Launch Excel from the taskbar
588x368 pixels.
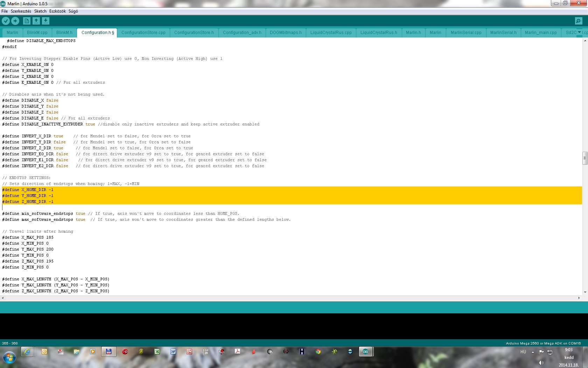click(x=157, y=352)
